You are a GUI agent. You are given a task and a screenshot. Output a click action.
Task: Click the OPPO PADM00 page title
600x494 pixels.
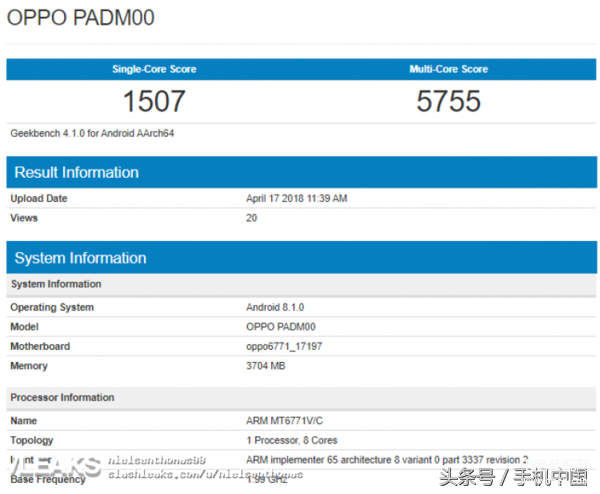point(81,18)
